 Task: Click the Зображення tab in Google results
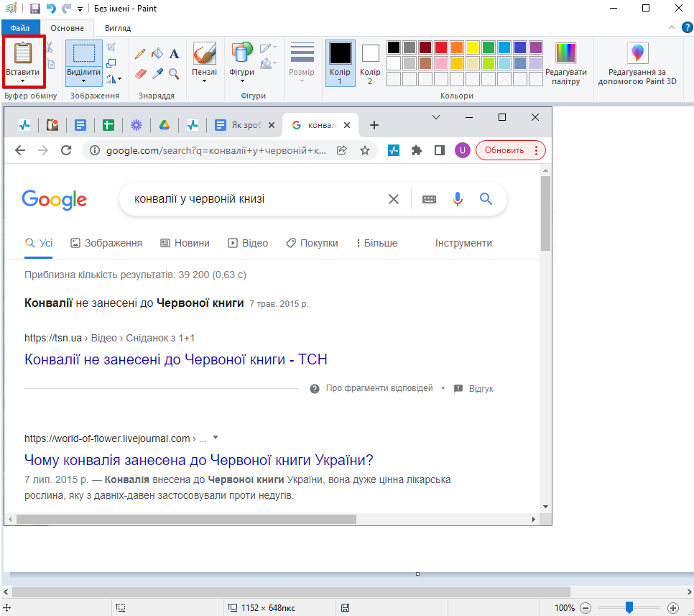pyautogui.click(x=106, y=243)
